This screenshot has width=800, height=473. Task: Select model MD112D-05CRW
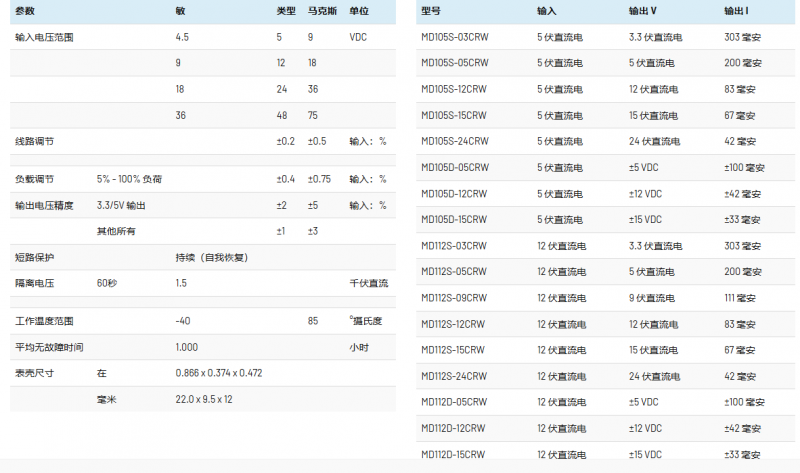[454, 402]
